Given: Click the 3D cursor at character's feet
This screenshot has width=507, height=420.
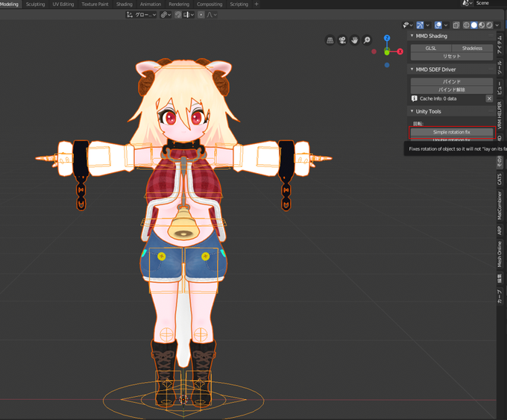Looking at the screenshot, I should coord(183,400).
